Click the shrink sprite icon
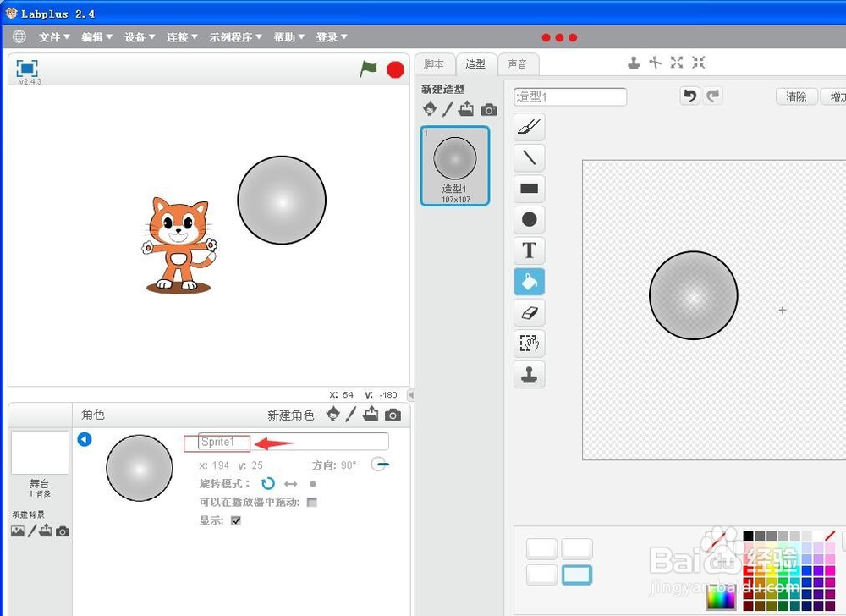Viewport: 846px width, 616px height. coord(698,63)
